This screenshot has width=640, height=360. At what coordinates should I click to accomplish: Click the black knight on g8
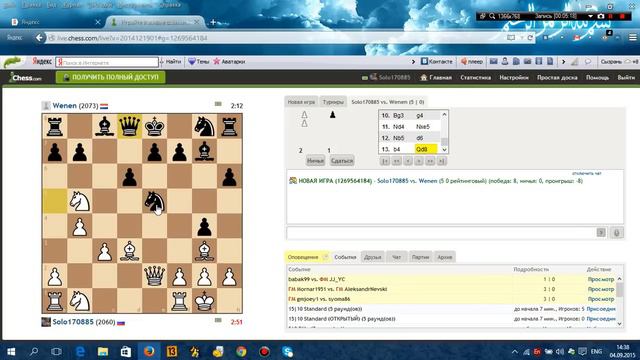pyautogui.click(x=204, y=126)
